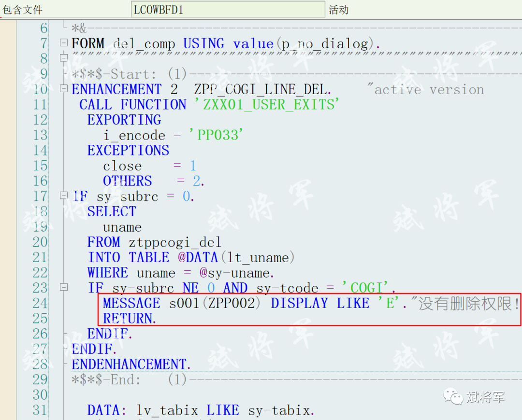
Task: Click 'DISPLAY LIKE' on line 24
Action: pyautogui.click(x=320, y=303)
